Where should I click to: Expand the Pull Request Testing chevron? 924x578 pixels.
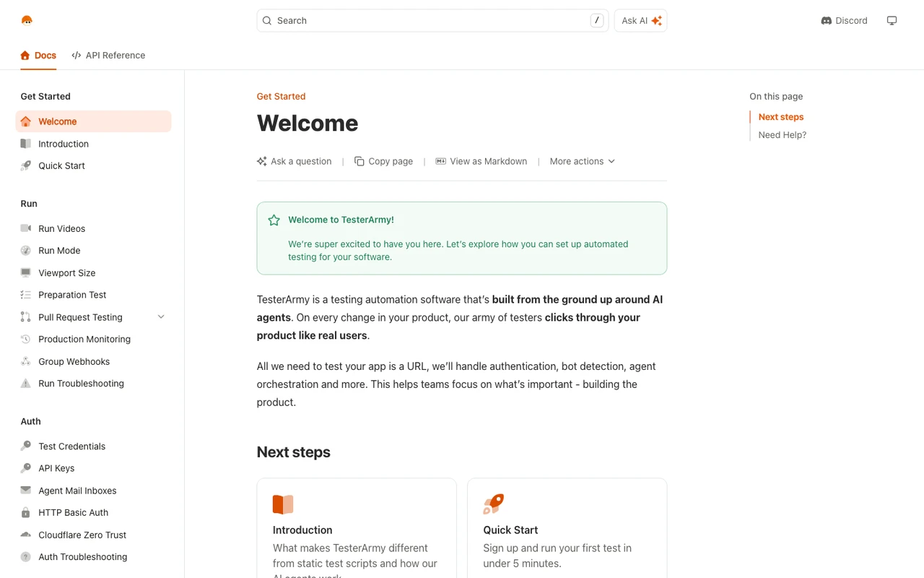tap(161, 316)
